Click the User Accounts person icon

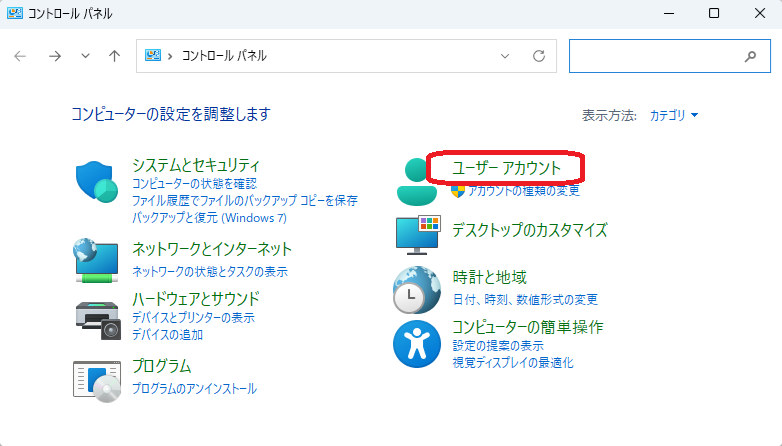[417, 180]
